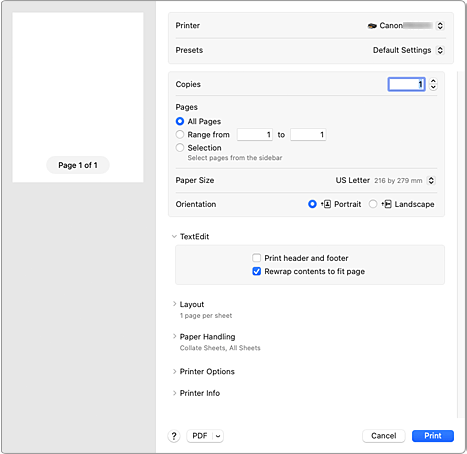Open the Printer dropdown list
Screen dimensions: 467x454
(x=440, y=26)
